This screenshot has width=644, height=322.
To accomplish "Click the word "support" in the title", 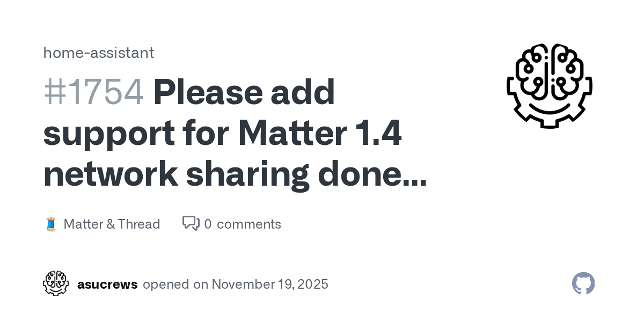I will coord(109,133).
